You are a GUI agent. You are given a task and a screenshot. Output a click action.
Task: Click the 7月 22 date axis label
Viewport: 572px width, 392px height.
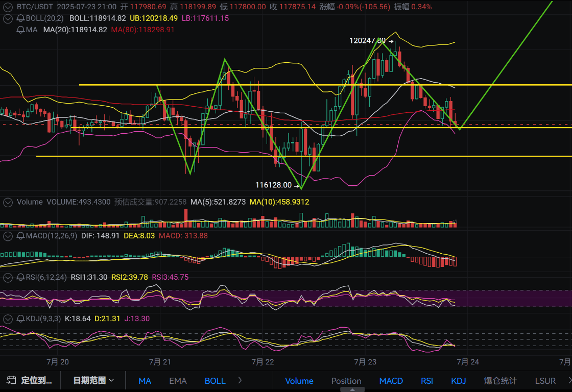(x=263, y=362)
